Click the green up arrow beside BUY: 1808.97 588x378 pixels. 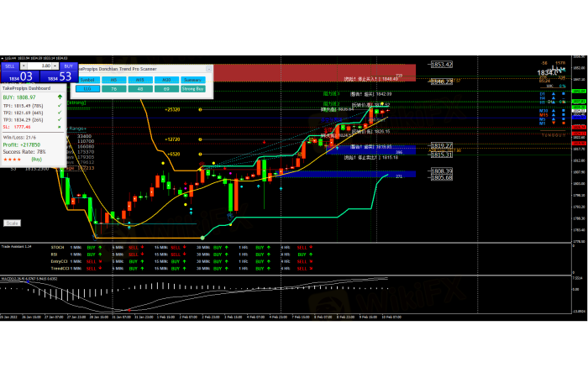[x=60, y=97]
